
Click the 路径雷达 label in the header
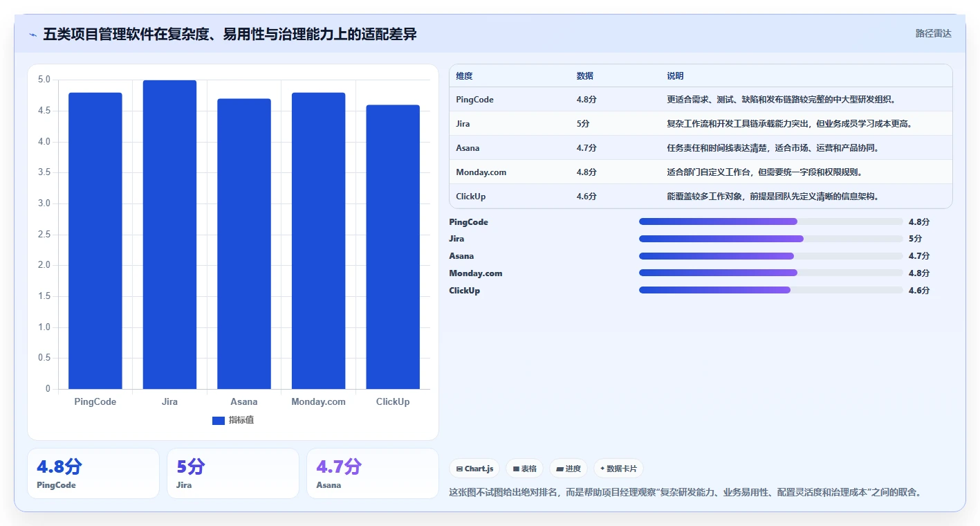933,33
